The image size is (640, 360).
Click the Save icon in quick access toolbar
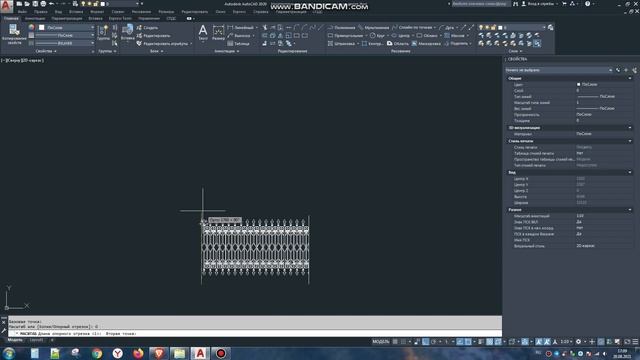(35, 4)
